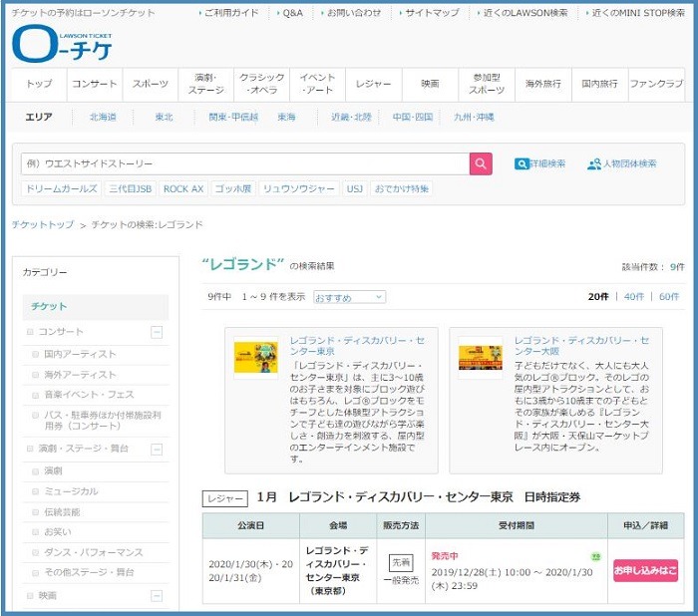Image resolution: width=698 pixels, height=616 pixels.
Task: Click the お申し込みはこ apply button
Action: coord(645,570)
